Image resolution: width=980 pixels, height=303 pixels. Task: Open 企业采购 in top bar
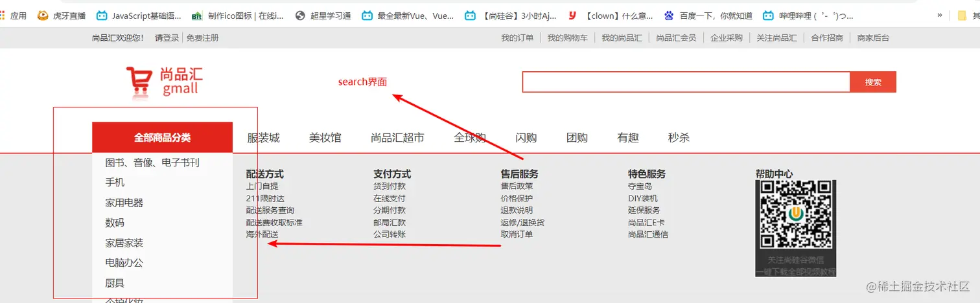[727, 38]
